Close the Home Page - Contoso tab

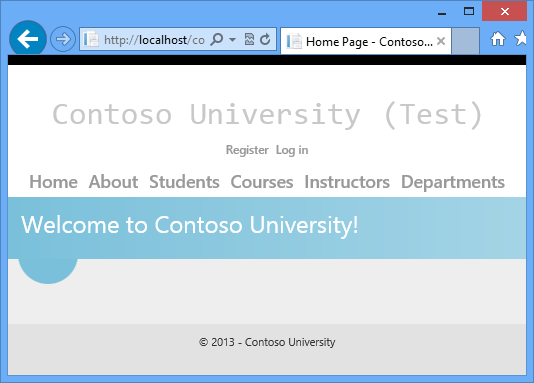coord(441,41)
